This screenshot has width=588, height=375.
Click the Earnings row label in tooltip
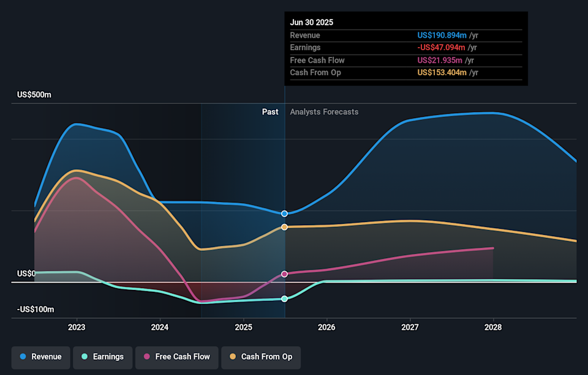click(x=305, y=48)
